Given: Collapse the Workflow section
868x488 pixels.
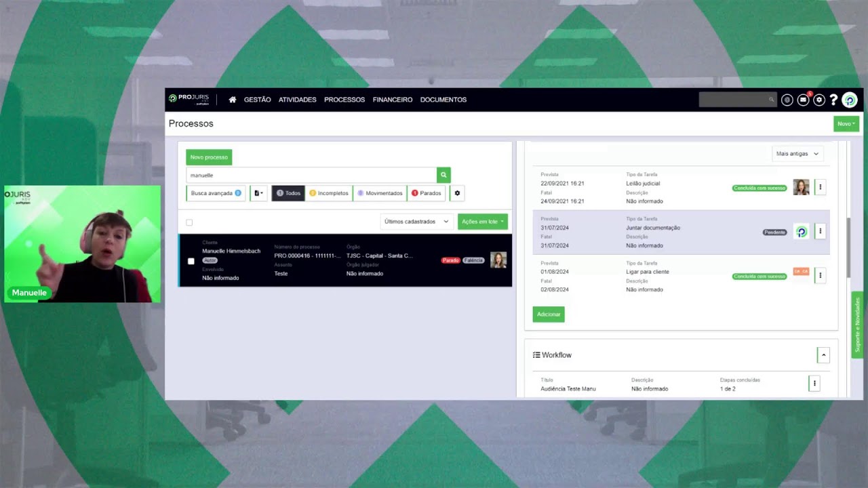Looking at the screenshot, I should tap(823, 355).
